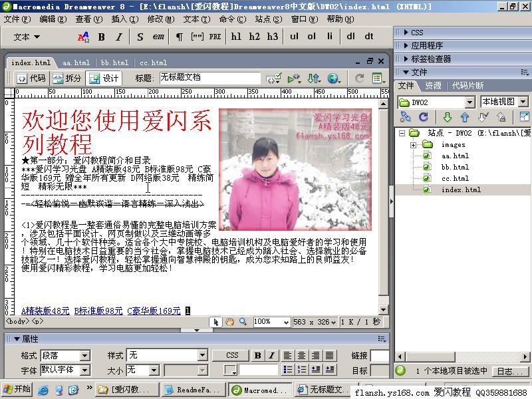
Task: Open the 插入(I) menu
Action: 125,19
